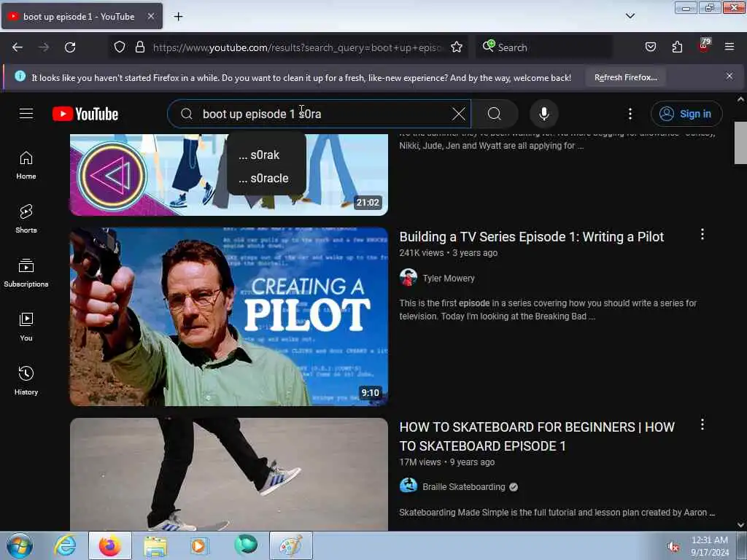Open You in the YouTube sidebar
Image resolution: width=747 pixels, height=560 pixels.
click(x=26, y=327)
